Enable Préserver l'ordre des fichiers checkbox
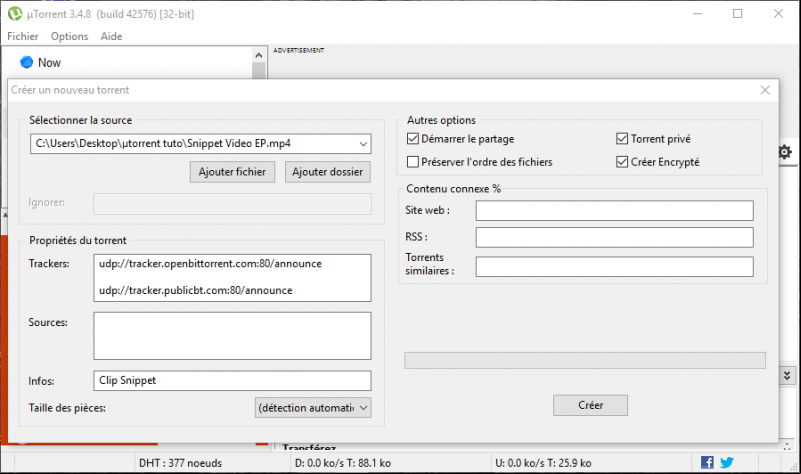801x474 pixels. [413, 161]
